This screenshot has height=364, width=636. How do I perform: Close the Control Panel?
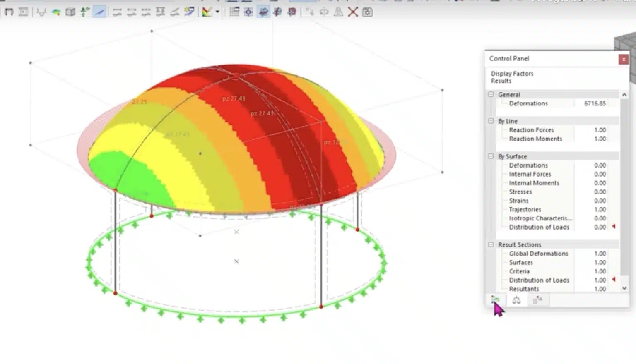point(623,59)
